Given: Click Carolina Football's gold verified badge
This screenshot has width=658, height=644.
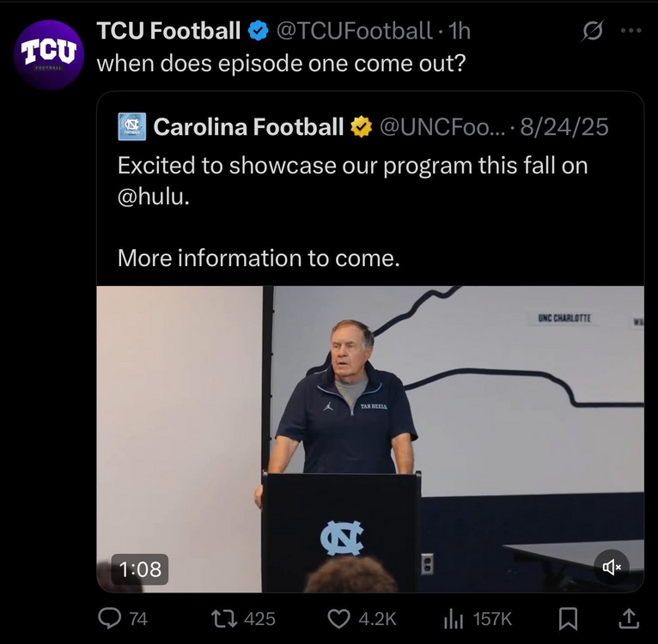Looking at the screenshot, I should (361, 127).
